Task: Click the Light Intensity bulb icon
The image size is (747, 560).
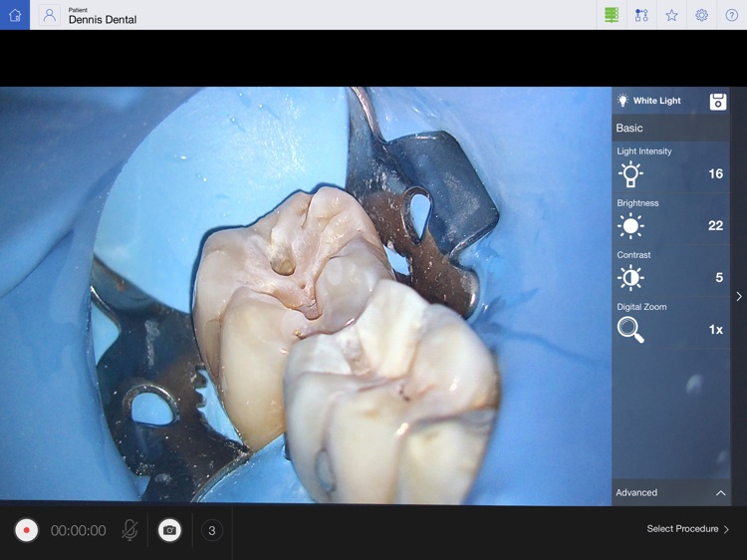Action: pyautogui.click(x=630, y=174)
